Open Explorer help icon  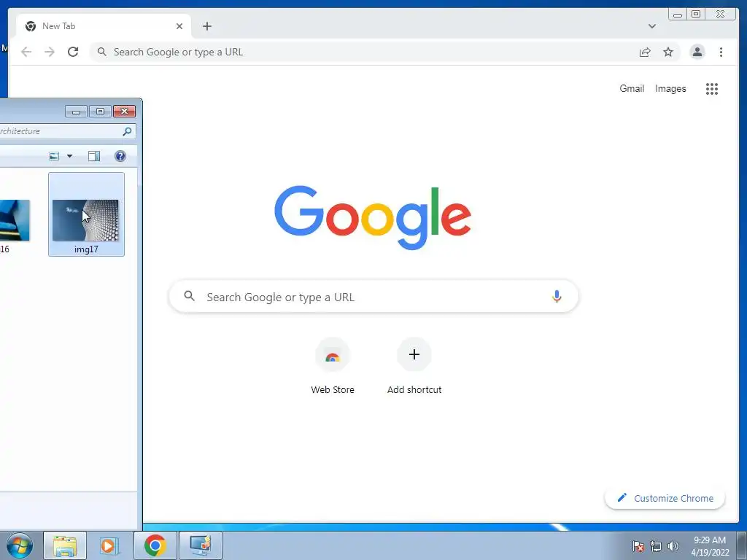pyautogui.click(x=120, y=156)
